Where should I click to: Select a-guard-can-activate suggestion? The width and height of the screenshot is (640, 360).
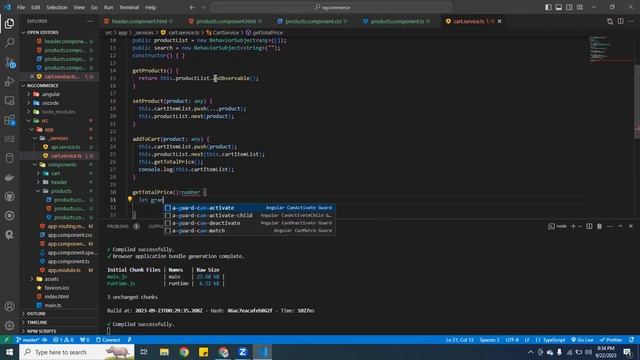pos(249,208)
